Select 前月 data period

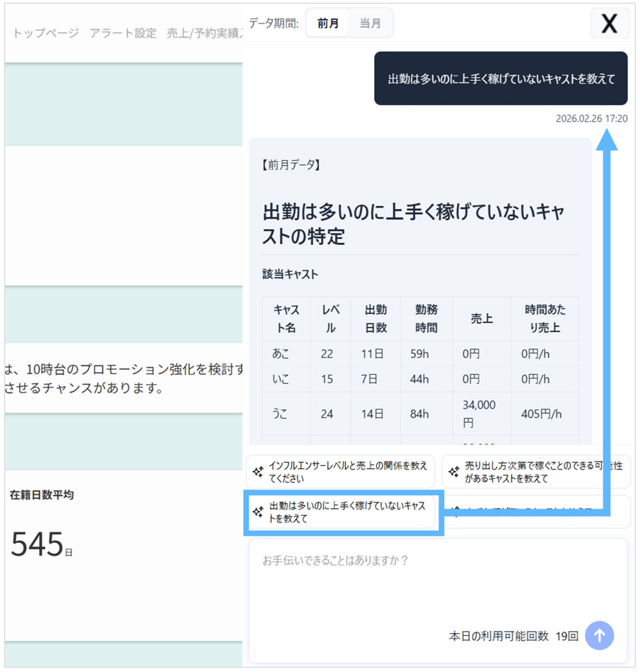(328, 23)
